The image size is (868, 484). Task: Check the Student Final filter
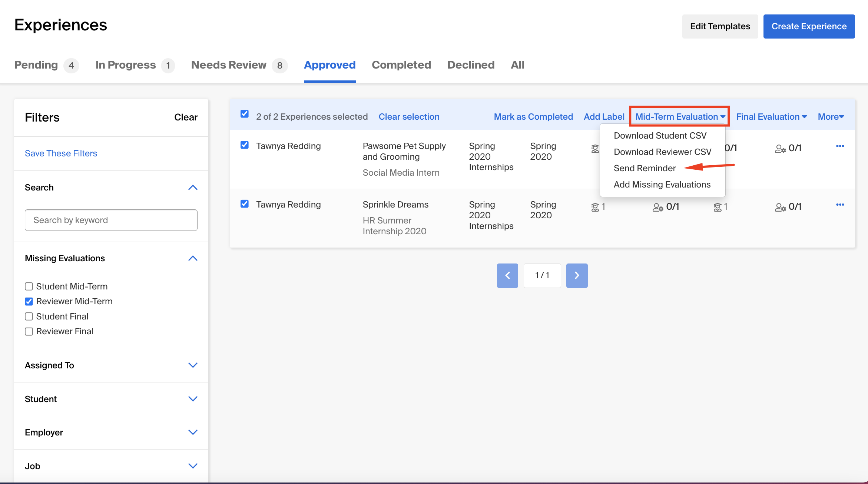(x=29, y=316)
